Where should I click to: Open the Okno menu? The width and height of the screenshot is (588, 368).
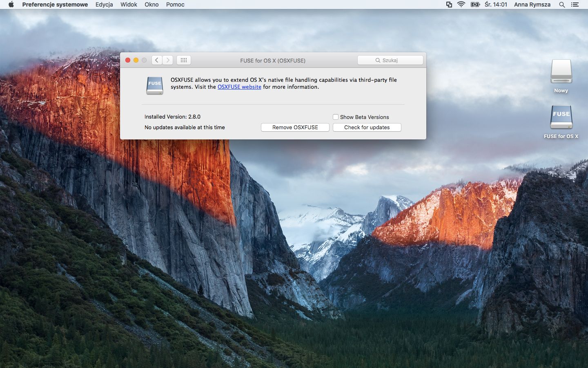pyautogui.click(x=151, y=4)
